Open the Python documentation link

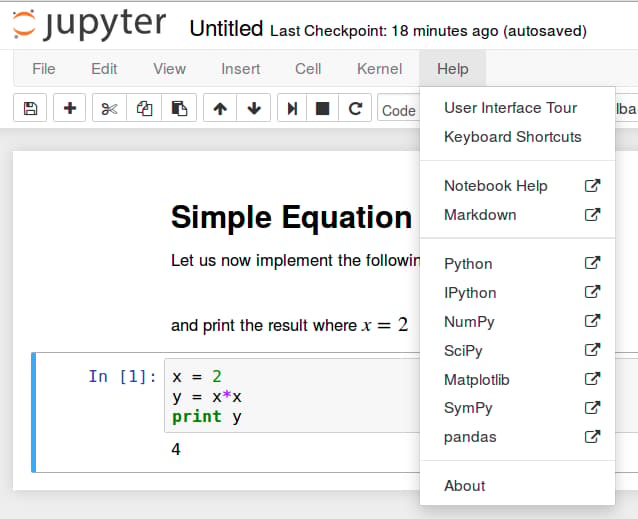pyautogui.click(x=517, y=263)
